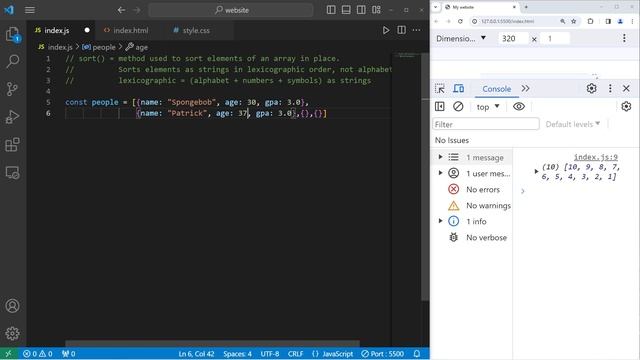The image size is (640, 360).
Task: Bookmark the page with the star icon
Action: [573, 21]
